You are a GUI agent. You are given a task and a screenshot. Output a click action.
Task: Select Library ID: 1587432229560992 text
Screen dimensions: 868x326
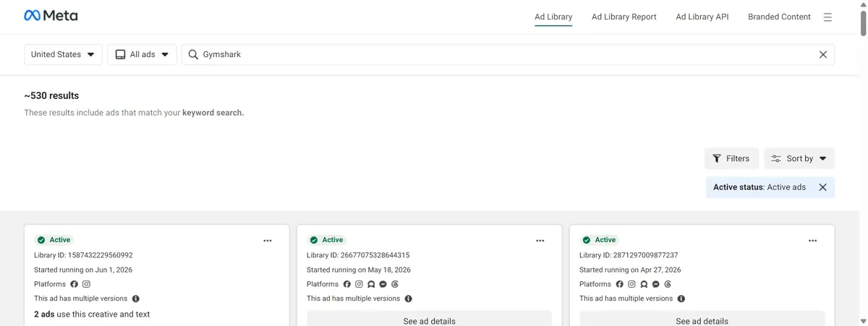(x=83, y=255)
